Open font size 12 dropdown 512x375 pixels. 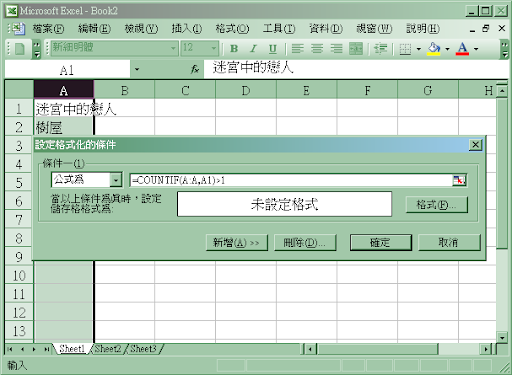214,48
